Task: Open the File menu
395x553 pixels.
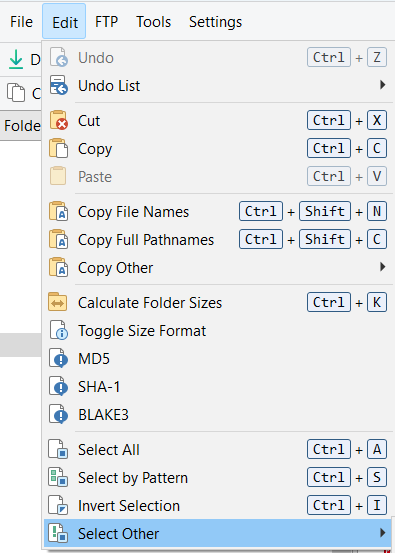Action: coord(22,22)
